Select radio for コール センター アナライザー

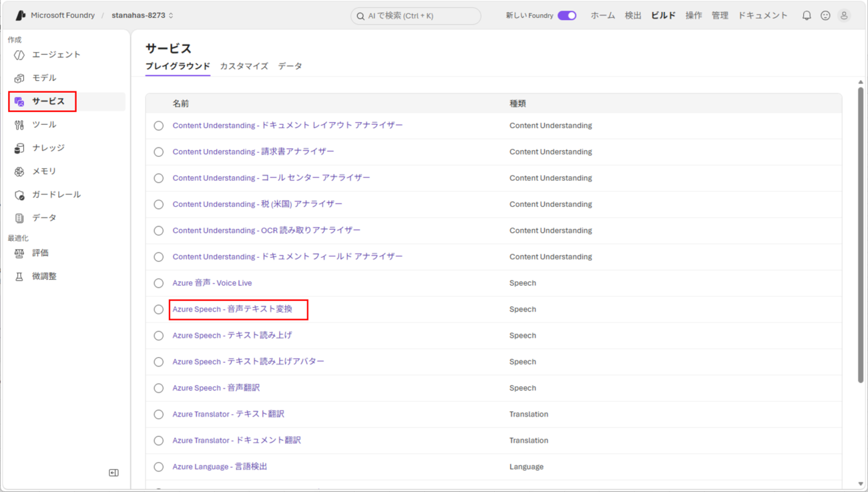pos(158,178)
